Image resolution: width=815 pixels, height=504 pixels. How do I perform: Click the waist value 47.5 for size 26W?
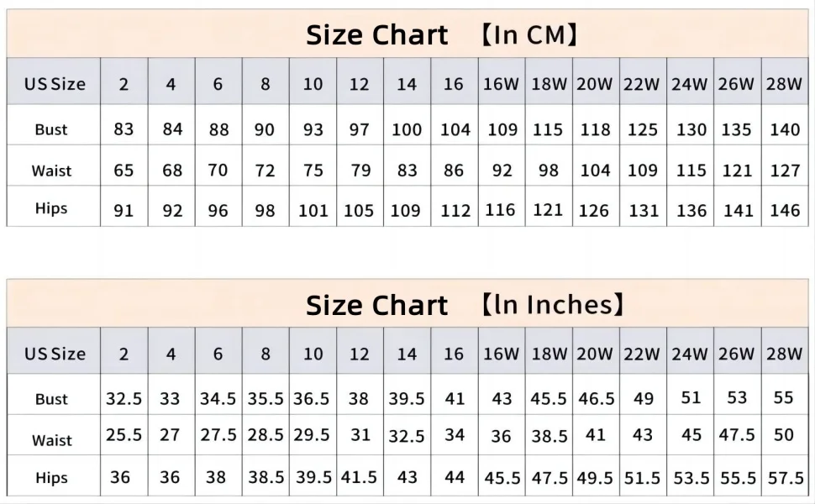tap(737, 434)
